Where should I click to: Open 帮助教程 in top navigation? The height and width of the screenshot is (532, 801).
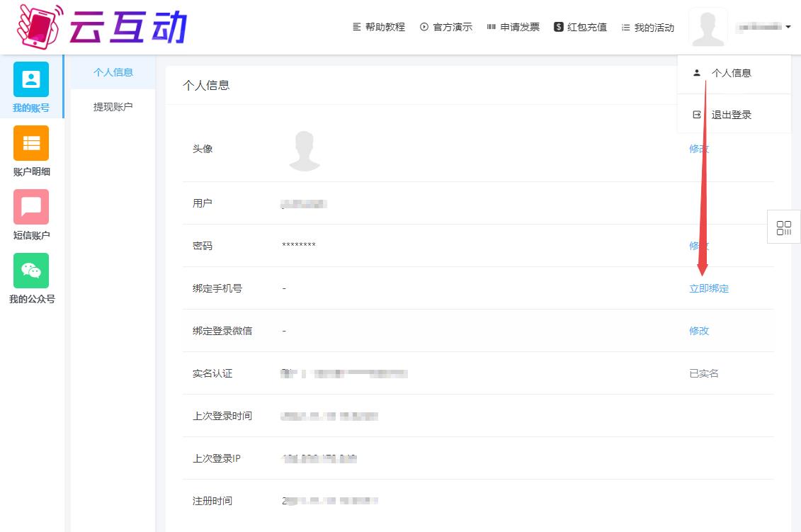[x=379, y=27]
